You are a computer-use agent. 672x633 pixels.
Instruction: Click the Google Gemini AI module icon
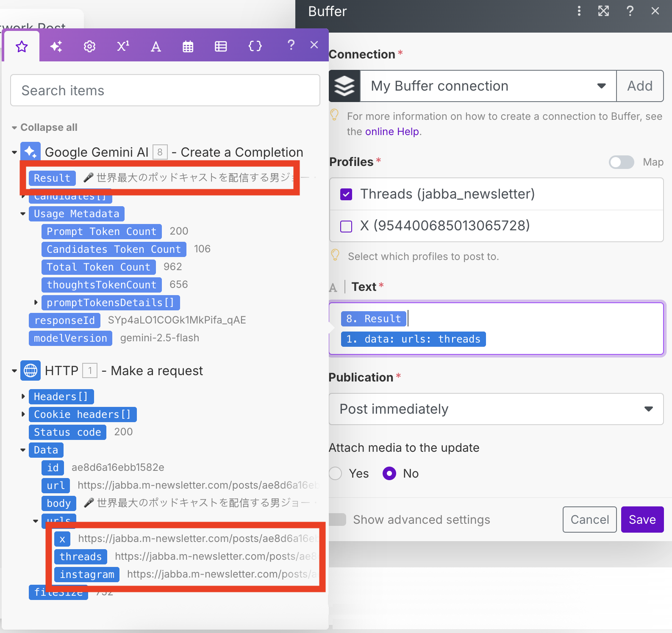(31, 152)
